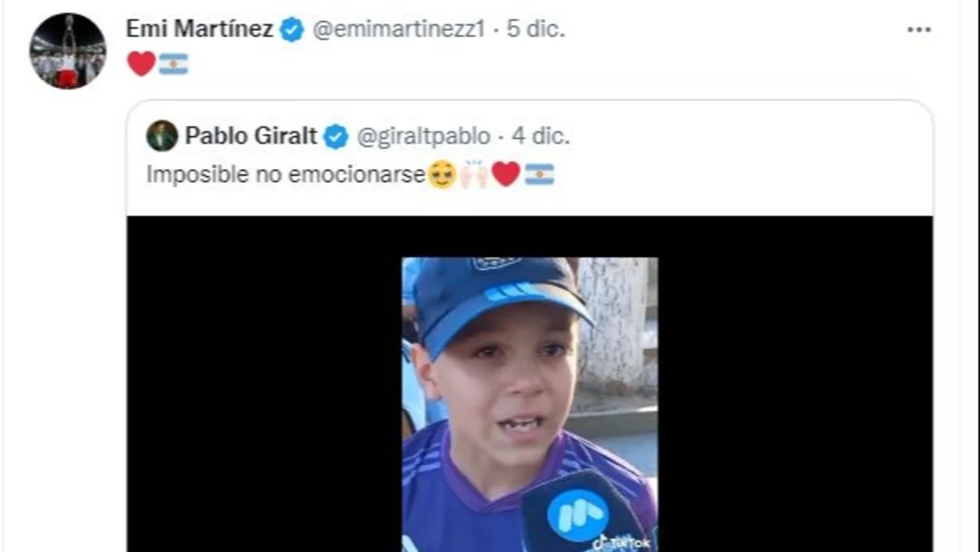Click raised hands emoji in quoted tweet
Screen dimensions: 980x552
pyautogui.click(x=473, y=174)
